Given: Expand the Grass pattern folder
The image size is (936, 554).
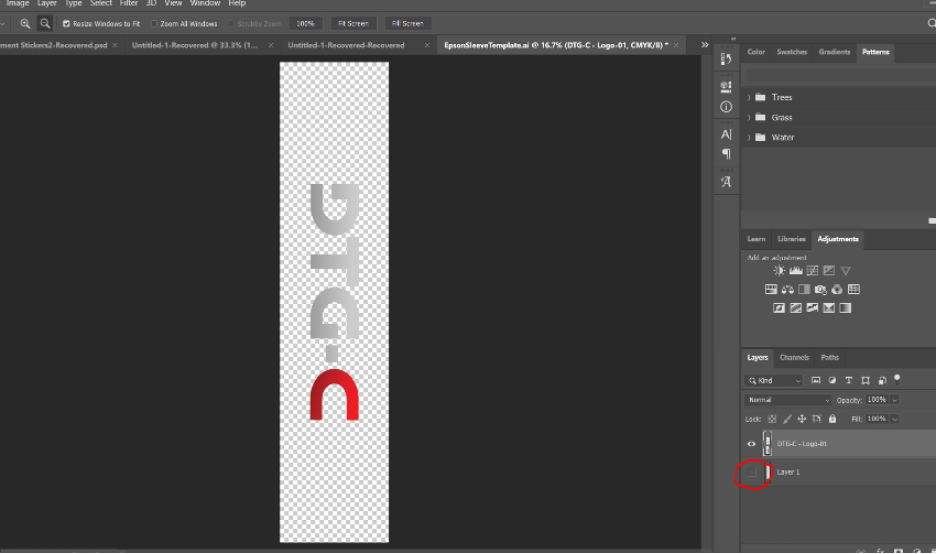Looking at the screenshot, I should 749,118.
